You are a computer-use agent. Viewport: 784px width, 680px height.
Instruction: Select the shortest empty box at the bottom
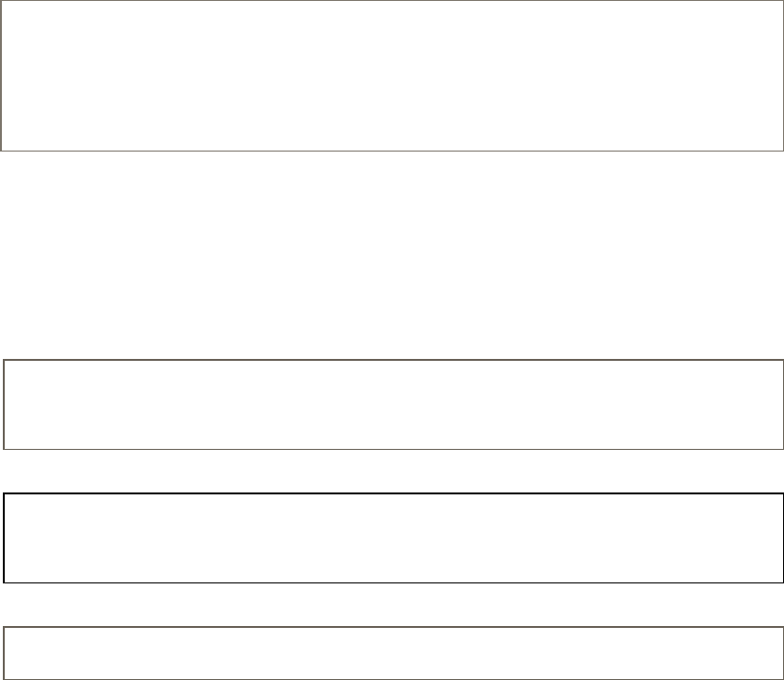tap(394, 653)
